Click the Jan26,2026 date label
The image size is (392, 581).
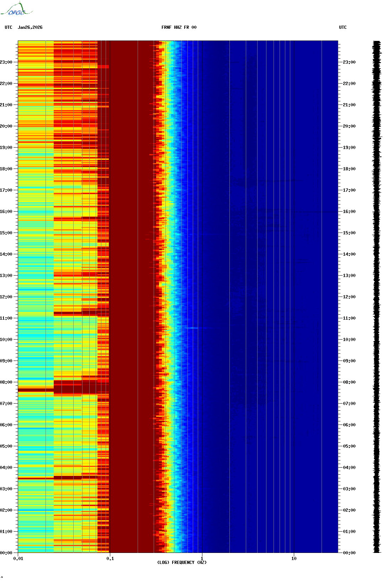pyautogui.click(x=30, y=27)
